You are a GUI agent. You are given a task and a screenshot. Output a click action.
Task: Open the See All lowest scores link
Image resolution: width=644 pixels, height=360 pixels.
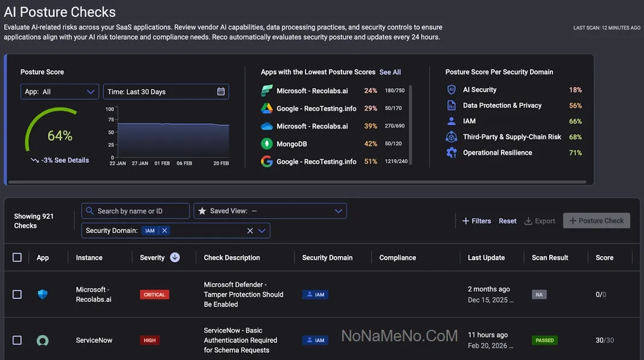(390, 72)
